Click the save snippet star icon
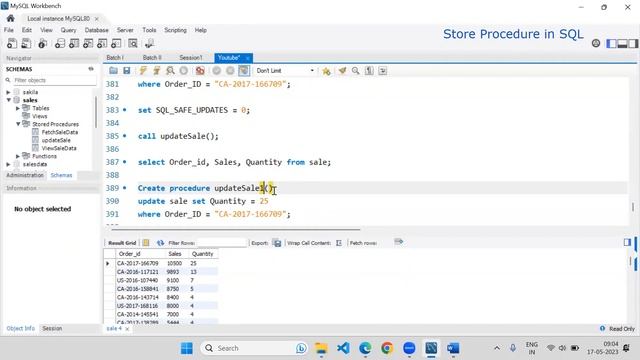This screenshot has width=640, height=360. click(326, 71)
